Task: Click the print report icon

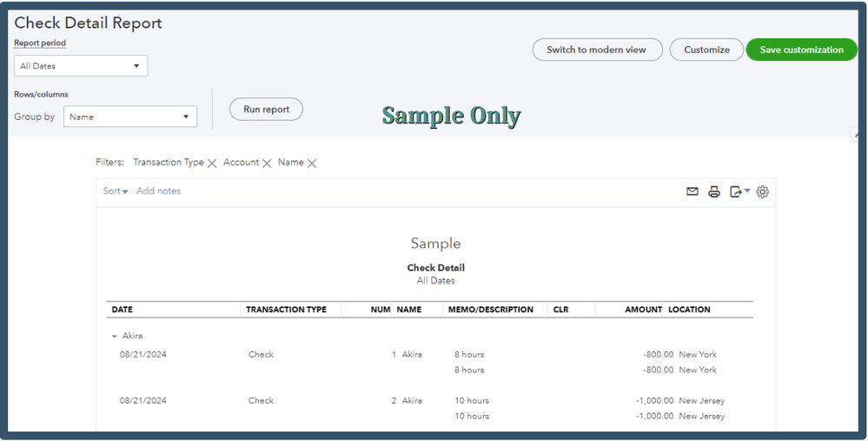Action: [714, 191]
